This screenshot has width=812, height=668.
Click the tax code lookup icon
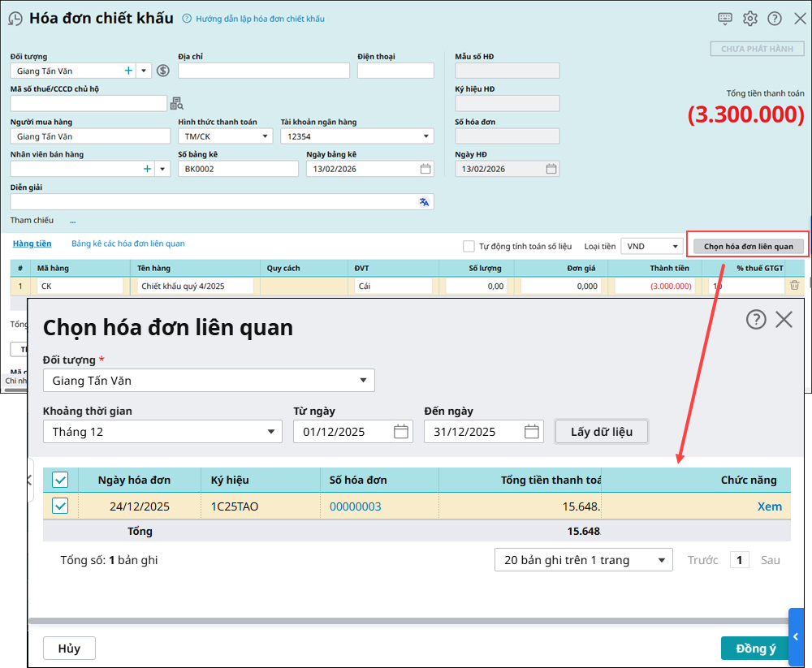(176, 103)
